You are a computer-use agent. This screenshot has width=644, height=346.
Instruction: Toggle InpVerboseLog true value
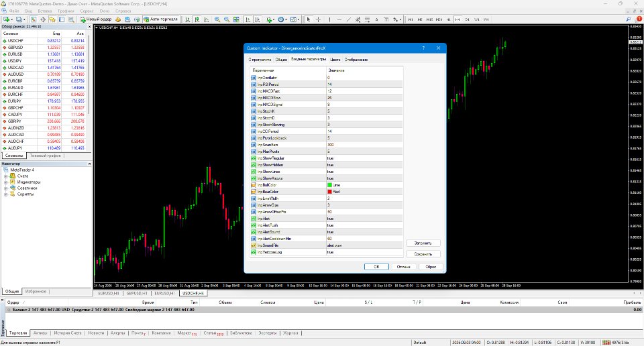tap(364, 252)
